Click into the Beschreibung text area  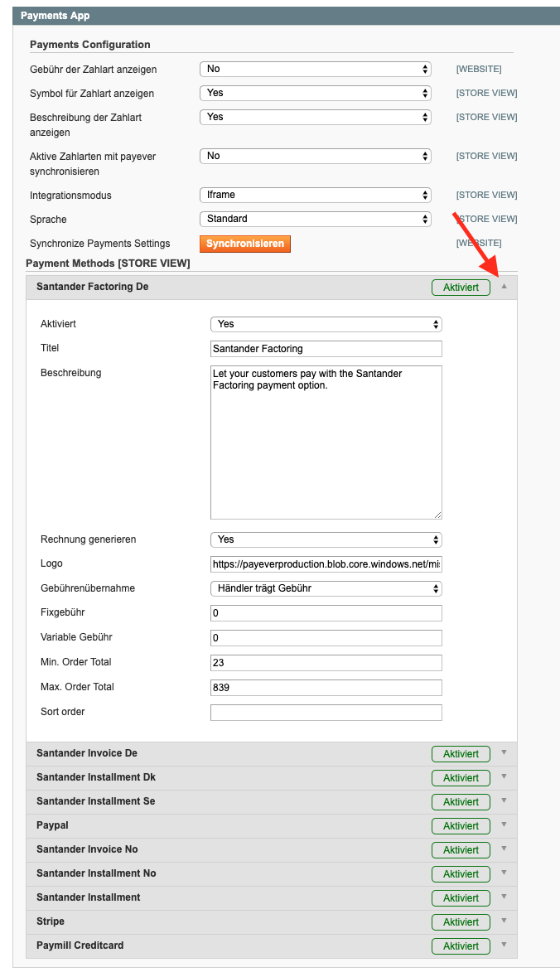pyautogui.click(x=326, y=442)
